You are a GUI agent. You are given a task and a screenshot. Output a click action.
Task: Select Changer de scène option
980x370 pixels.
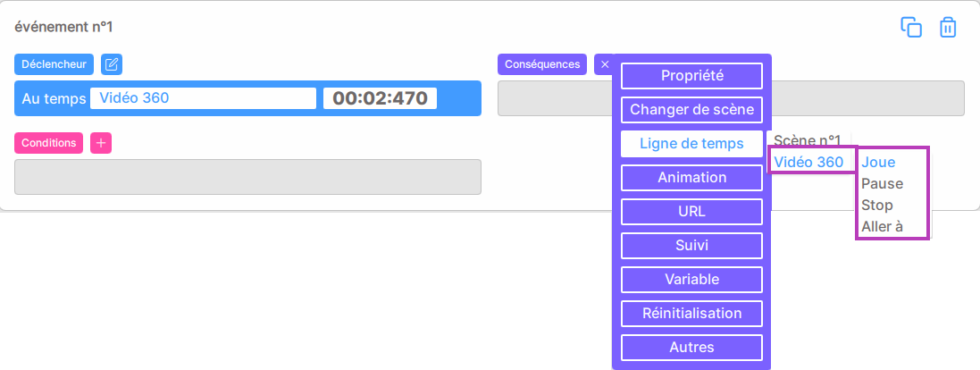[691, 110]
